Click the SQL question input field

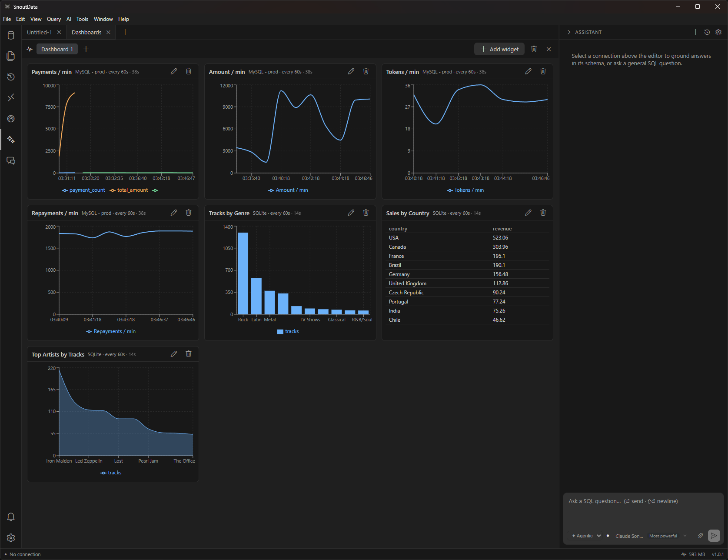[x=643, y=510]
